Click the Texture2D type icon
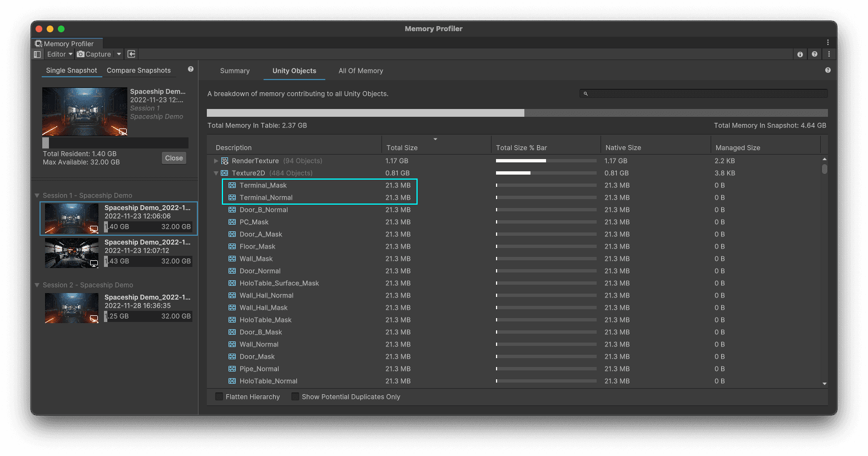The image size is (868, 456). [225, 173]
